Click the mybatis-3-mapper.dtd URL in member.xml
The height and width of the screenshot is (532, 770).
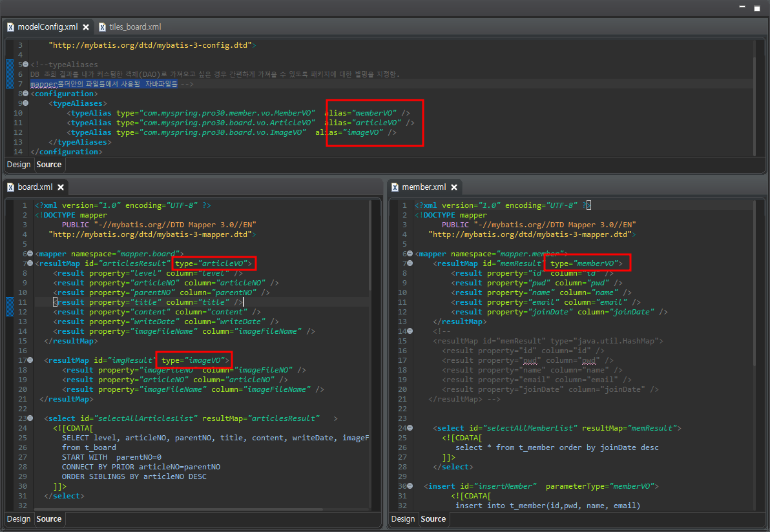click(x=532, y=234)
